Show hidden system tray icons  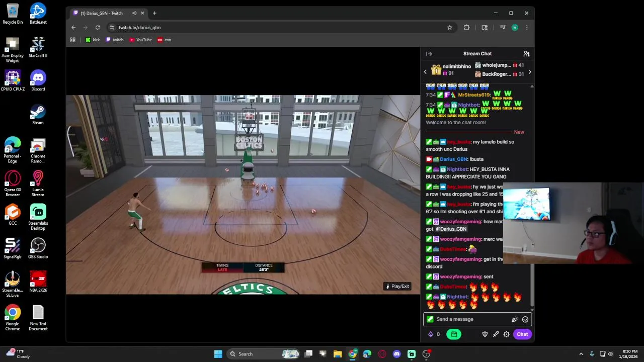tap(581, 354)
